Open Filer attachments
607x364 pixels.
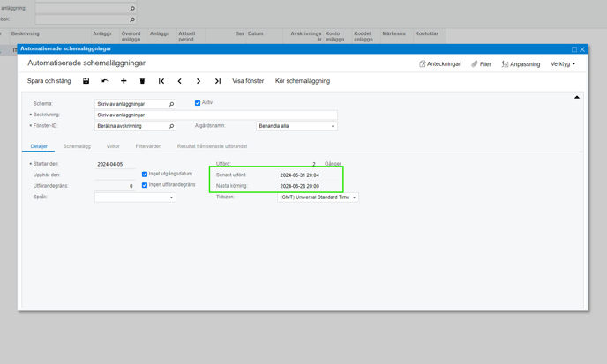pos(481,64)
